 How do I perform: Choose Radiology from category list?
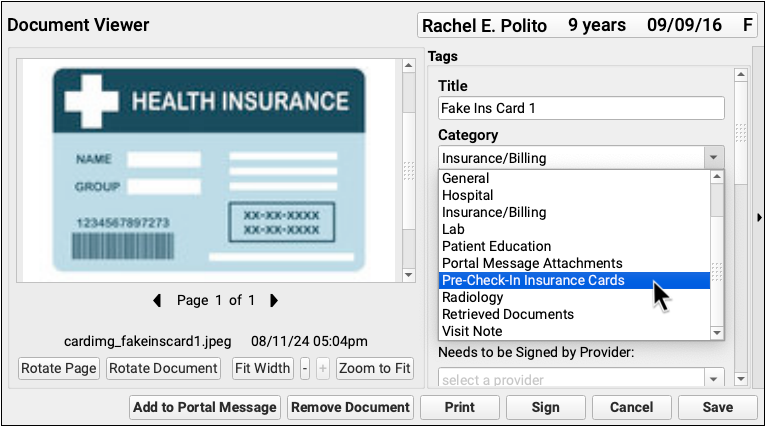point(473,297)
